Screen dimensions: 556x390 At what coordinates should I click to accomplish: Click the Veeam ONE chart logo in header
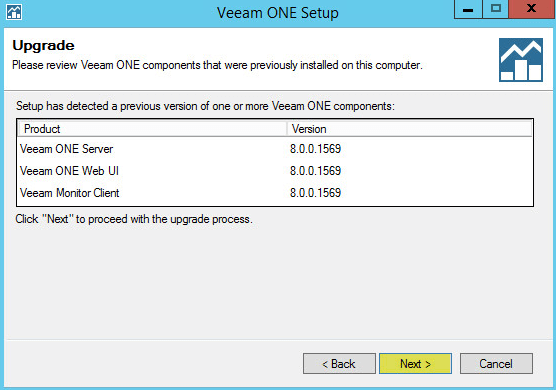pyautogui.click(x=521, y=60)
